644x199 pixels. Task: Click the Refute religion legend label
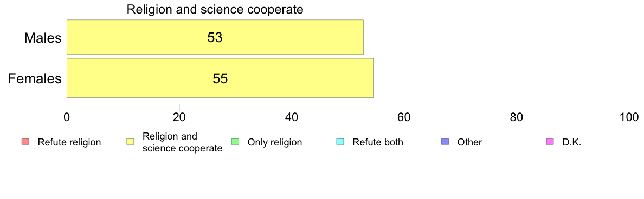[69, 143]
